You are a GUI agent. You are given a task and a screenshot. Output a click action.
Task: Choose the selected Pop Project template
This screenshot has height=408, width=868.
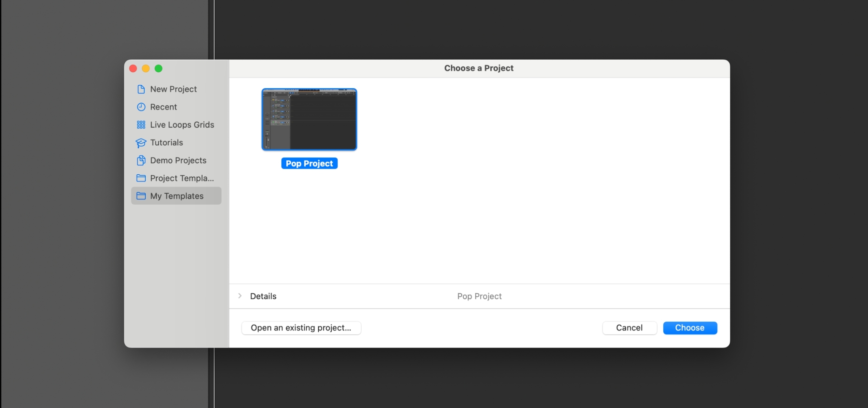click(690, 328)
